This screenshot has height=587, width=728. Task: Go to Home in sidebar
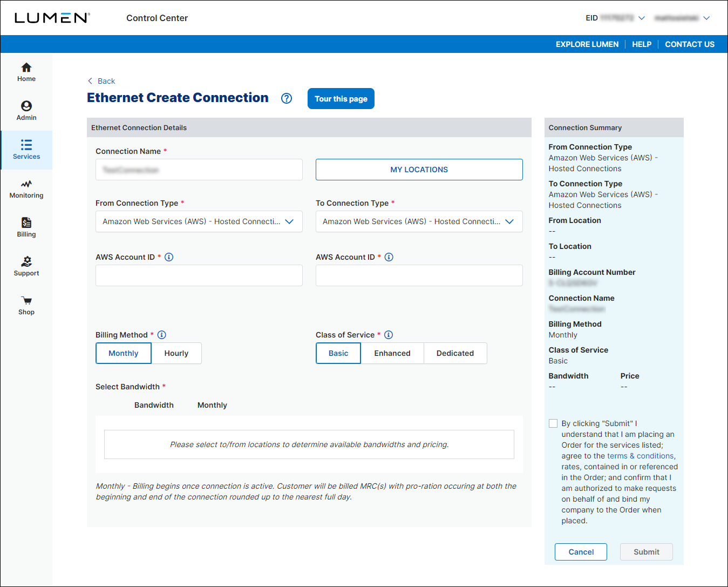[x=26, y=72]
